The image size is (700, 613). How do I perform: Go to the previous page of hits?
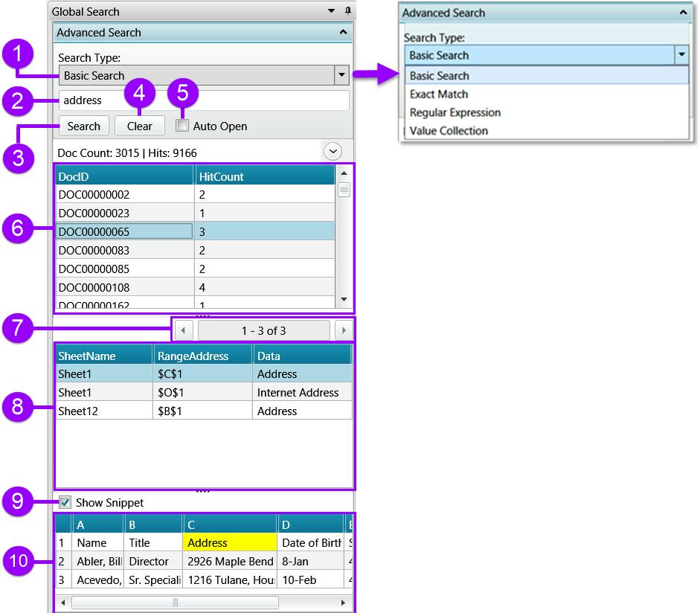click(183, 330)
